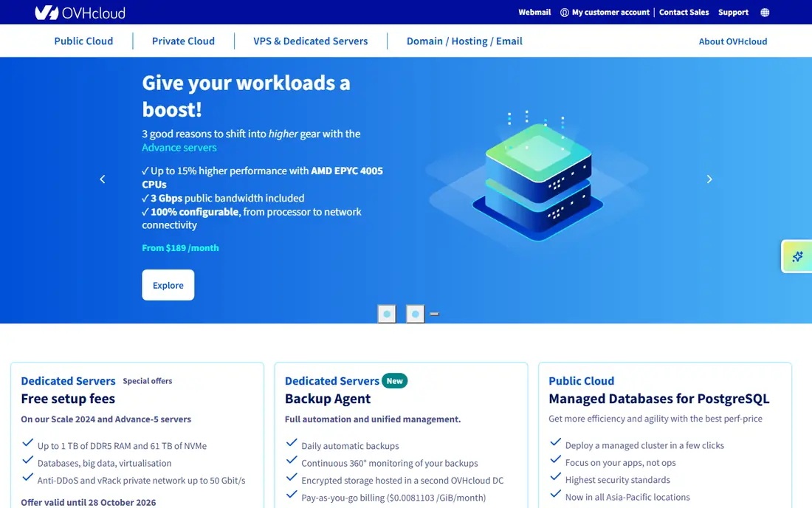Click the Free setup fees title
Viewport: 812px width, 508px height.
(68, 399)
